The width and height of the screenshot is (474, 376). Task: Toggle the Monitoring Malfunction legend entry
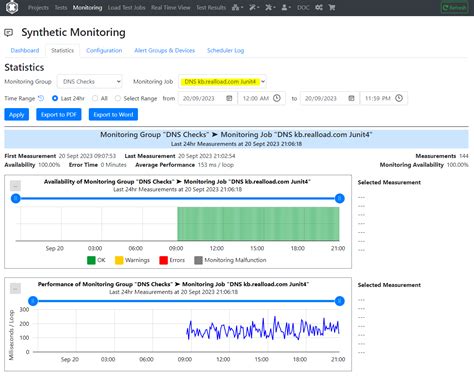pyautogui.click(x=230, y=260)
